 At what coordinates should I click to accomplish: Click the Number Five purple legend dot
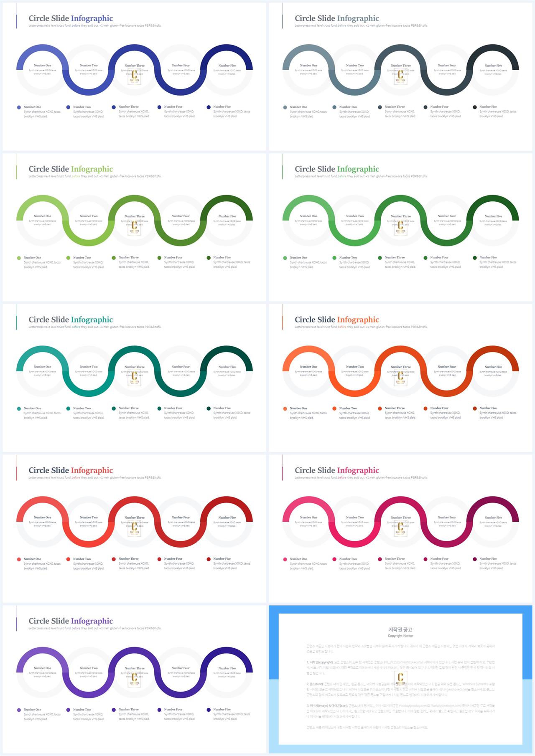click(x=209, y=710)
